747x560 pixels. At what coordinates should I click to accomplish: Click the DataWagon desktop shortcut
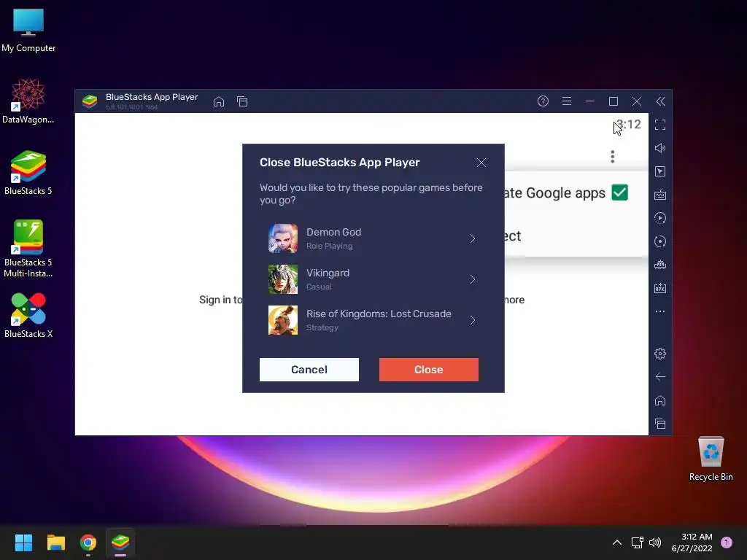[x=28, y=101]
